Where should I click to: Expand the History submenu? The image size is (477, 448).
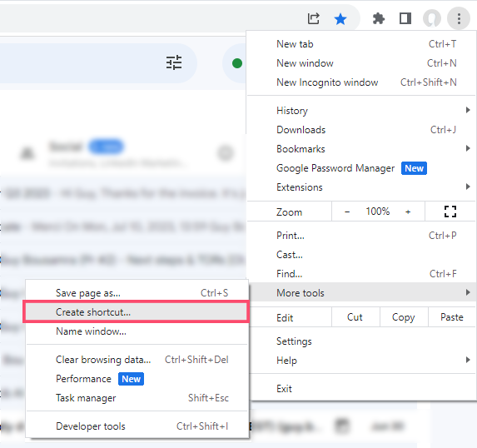361,111
